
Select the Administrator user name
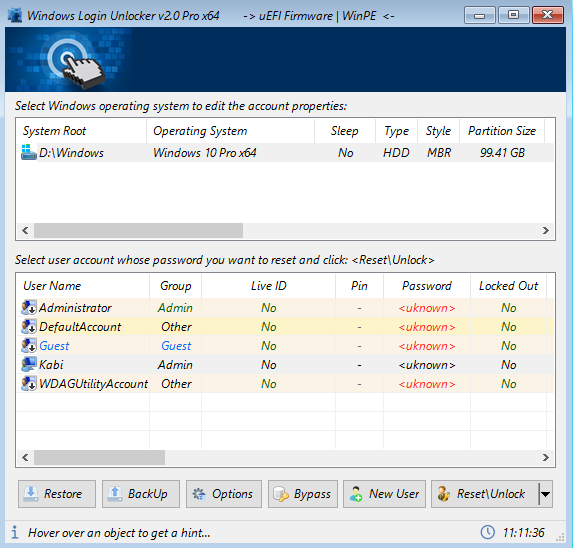click(75, 308)
